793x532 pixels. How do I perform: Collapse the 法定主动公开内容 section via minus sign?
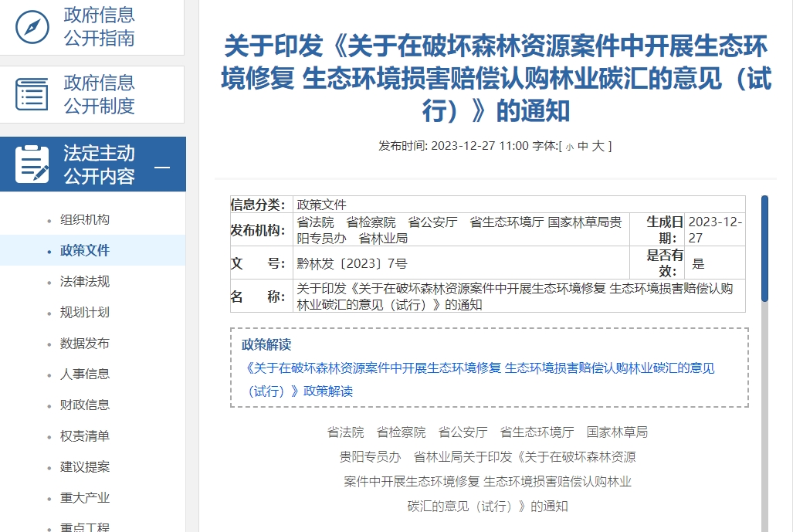(x=162, y=168)
